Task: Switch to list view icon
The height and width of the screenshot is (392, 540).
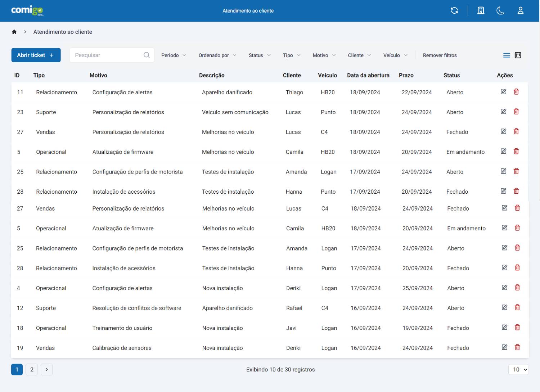Action: (x=507, y=55)
